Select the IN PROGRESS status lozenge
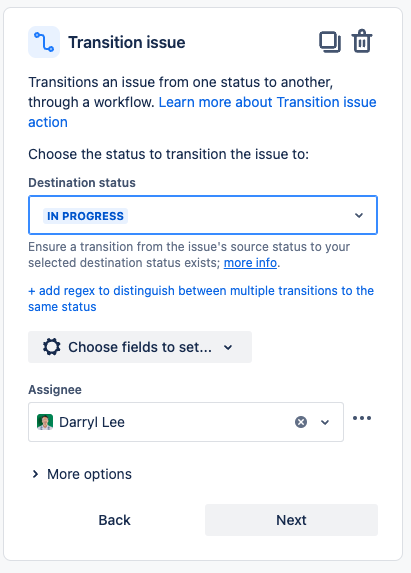This screenshot has width=411, height=573. pyautogui.click(x=85, y=216)
